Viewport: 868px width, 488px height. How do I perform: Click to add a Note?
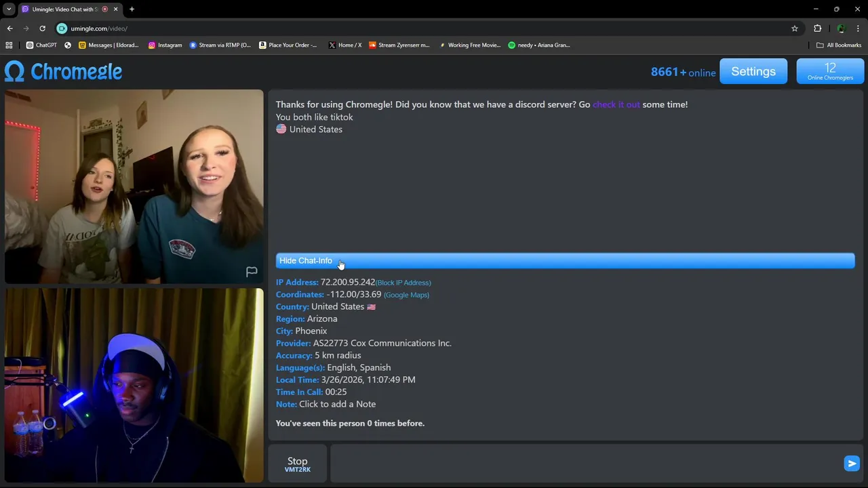(x=337, y=404)
